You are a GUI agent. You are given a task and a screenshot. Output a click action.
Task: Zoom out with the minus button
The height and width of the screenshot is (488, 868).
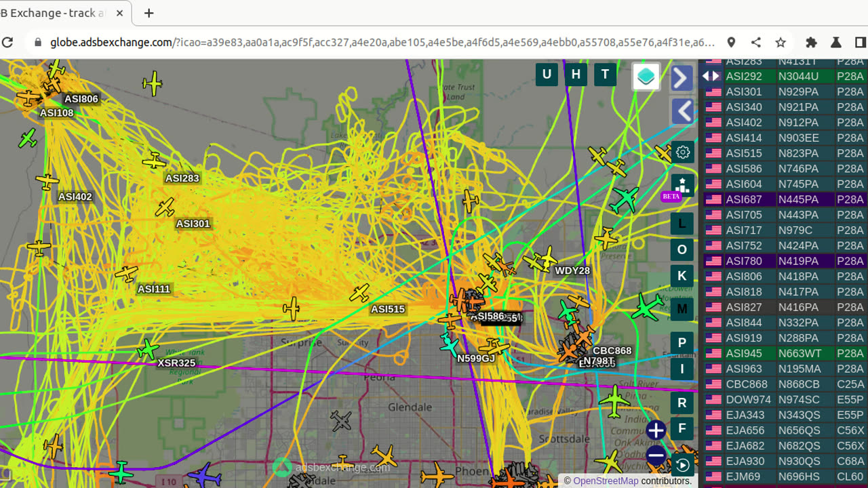(656, 455)
